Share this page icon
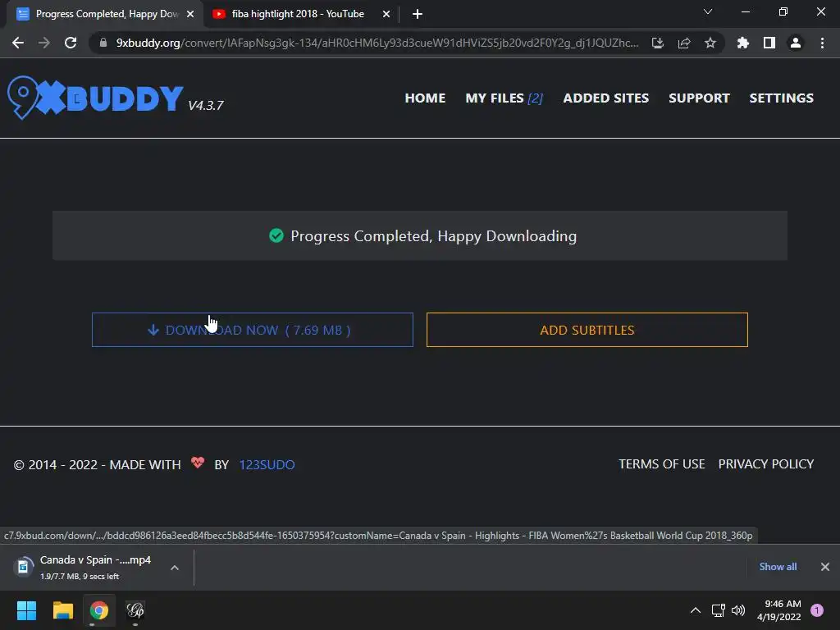Image resolution: width=840 pixels, height=630 pixels. point(683,43)
